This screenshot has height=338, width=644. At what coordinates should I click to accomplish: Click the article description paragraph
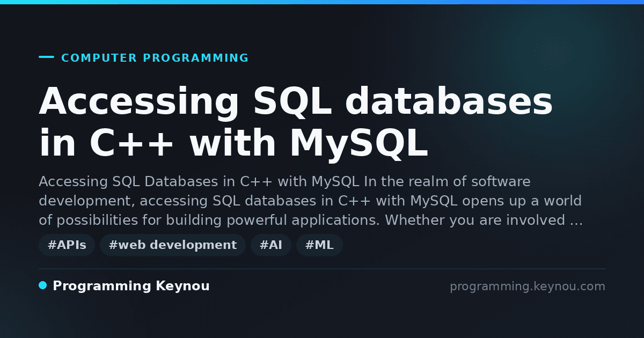point(311,201)
